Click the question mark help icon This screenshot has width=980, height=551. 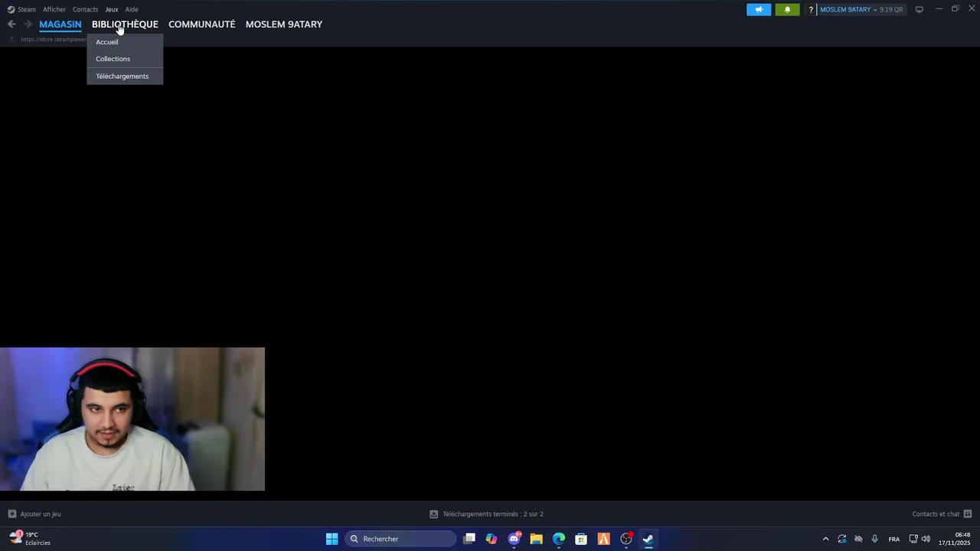(x=811, y=10)
